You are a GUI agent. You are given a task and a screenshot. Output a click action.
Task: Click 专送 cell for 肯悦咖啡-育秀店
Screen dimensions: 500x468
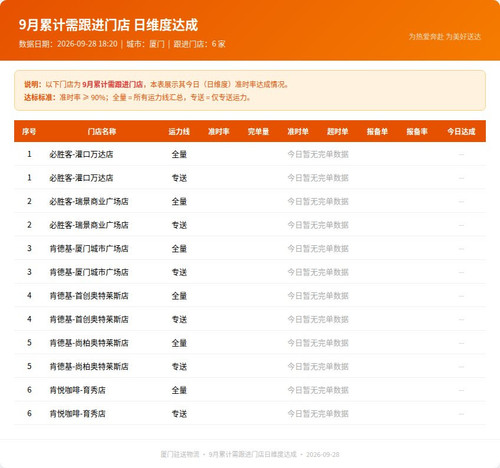point(179,414)
